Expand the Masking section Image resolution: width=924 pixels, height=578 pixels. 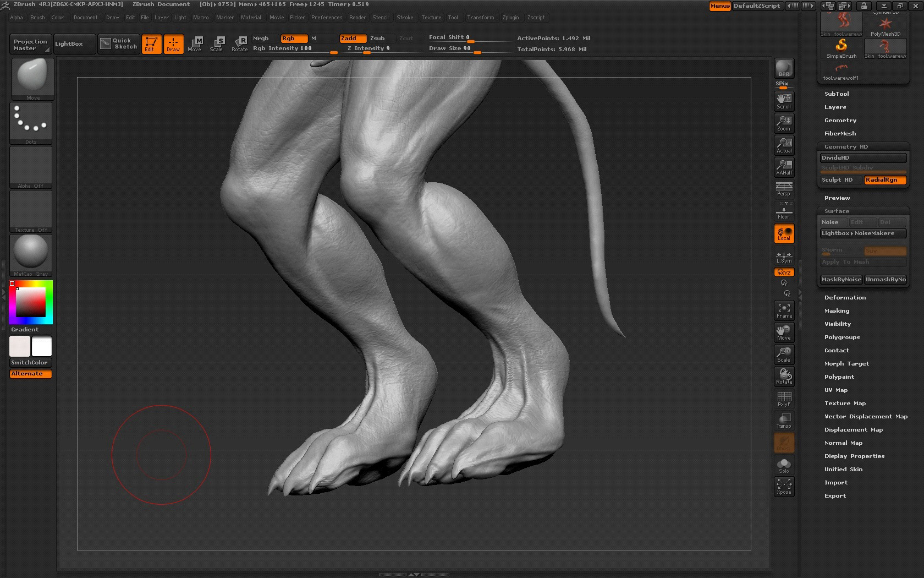click(837, 310)
